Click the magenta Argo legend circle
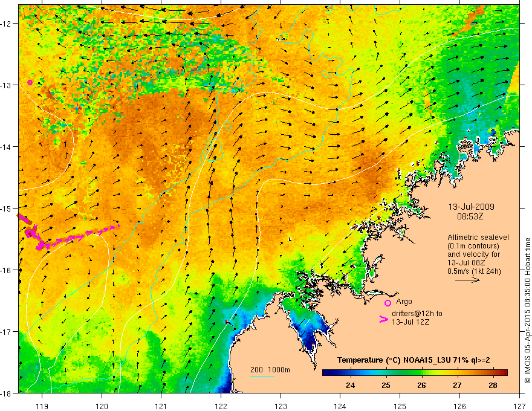 [x=388, y=303]
